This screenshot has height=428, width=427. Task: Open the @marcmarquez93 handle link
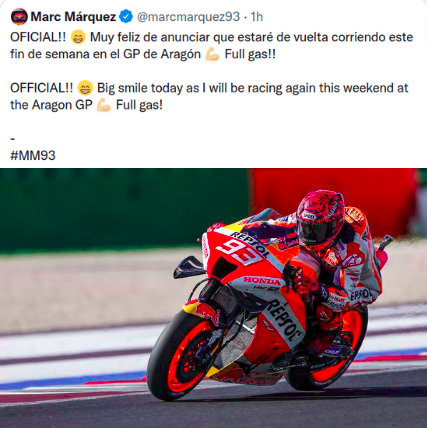tap(188, 17)
